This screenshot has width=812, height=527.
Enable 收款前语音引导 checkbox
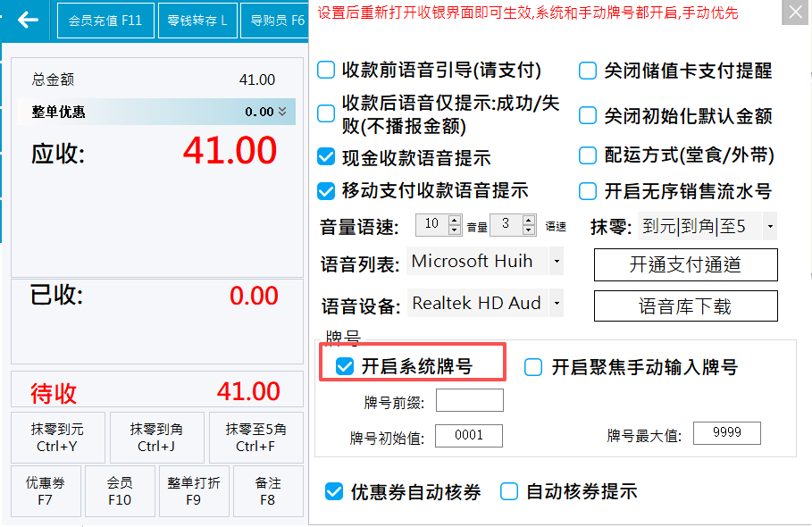(x=327, y=71)
